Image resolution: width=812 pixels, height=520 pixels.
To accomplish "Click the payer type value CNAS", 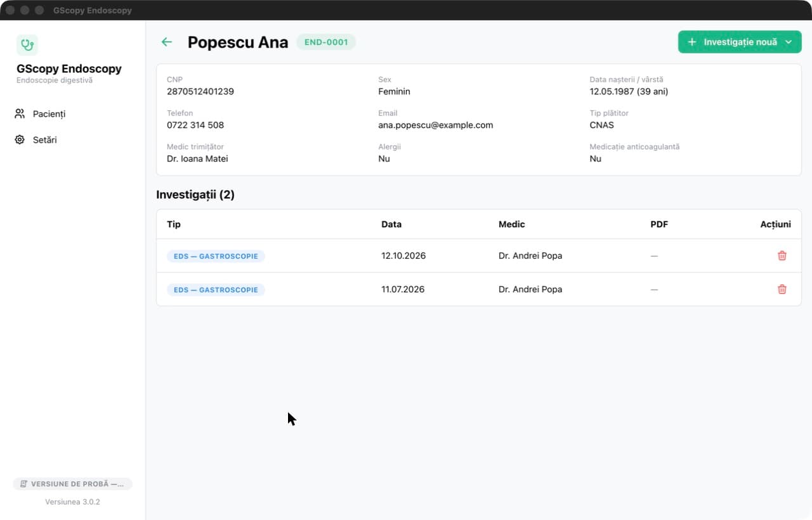I will pyautogui.click(x=602, y=125).
